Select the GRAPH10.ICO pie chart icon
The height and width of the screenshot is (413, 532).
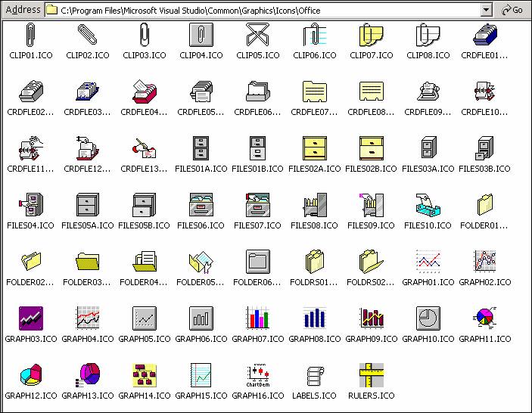click(428, 318)
